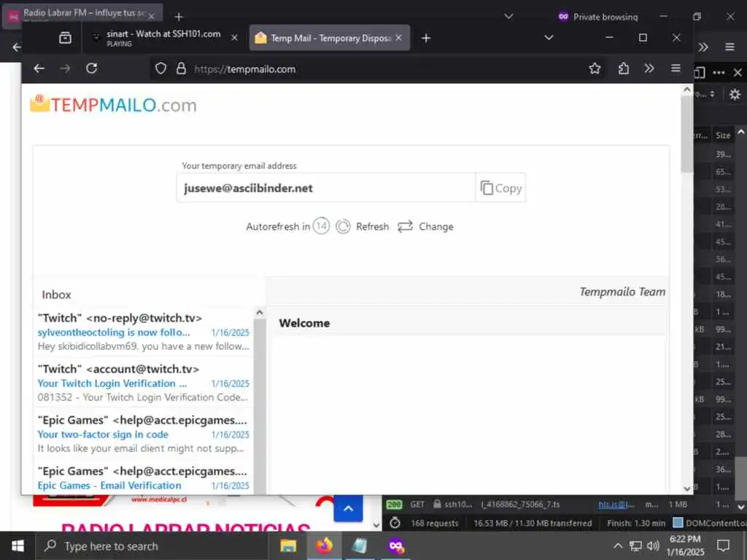Click page scrollbar down arrow
Image resolution: width=747 pixels, height=560 pixels.
point(687,489)
